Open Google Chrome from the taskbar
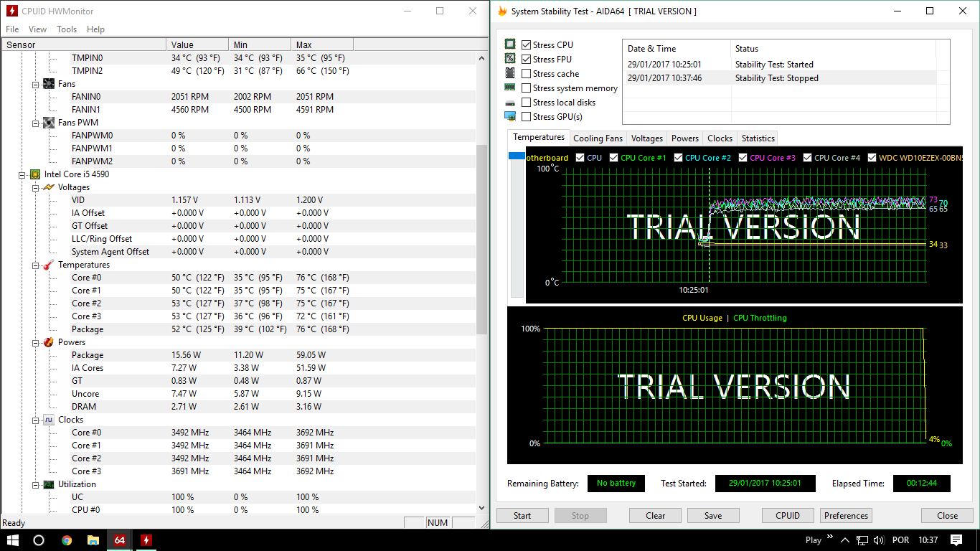This screenshot has width=980, height=551. click(67, 540)
